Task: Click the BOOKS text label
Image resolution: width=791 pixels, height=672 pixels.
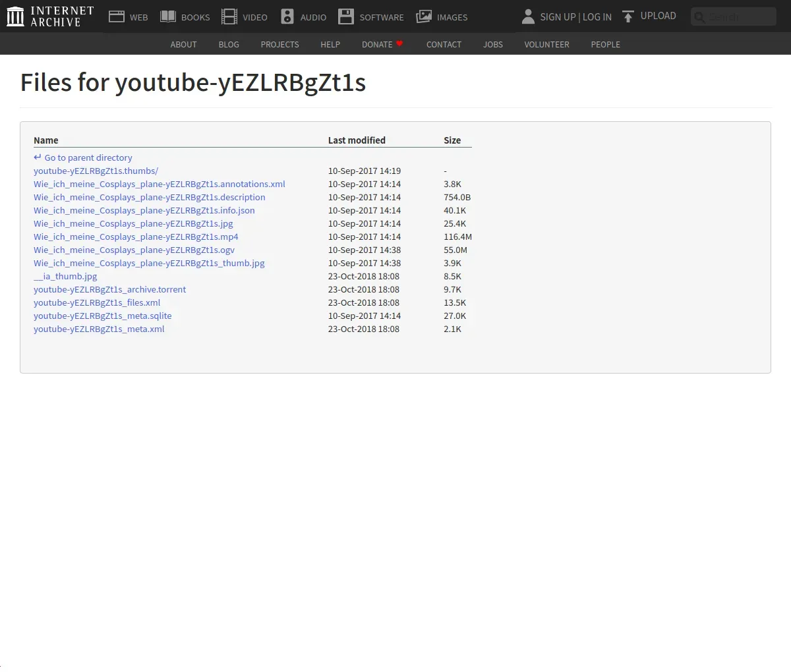Action: coord(195,17)
